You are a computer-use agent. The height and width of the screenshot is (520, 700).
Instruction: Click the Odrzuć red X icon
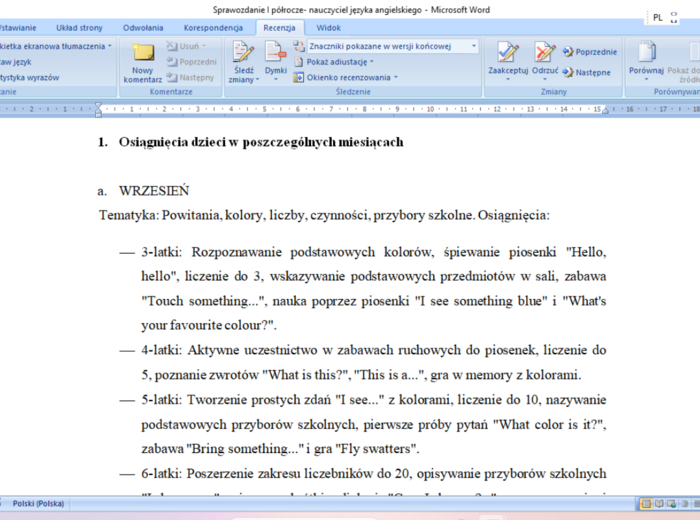(545, 52)
